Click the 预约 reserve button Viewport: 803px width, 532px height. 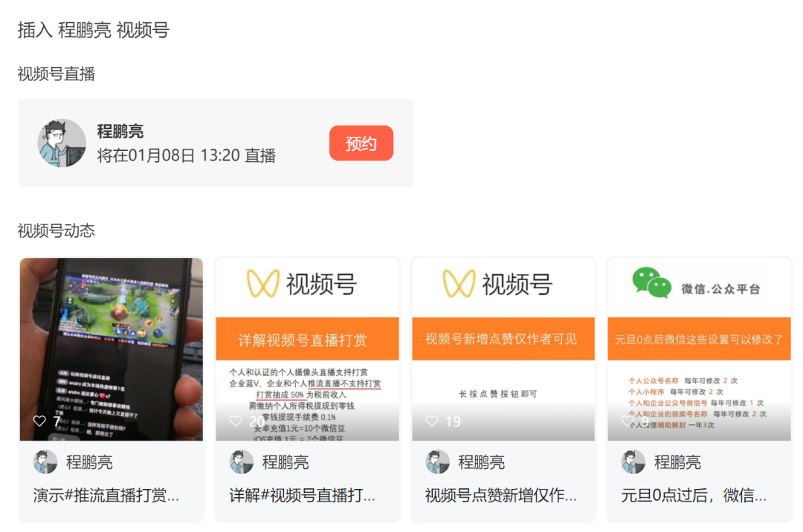click(x=361, y=143)
